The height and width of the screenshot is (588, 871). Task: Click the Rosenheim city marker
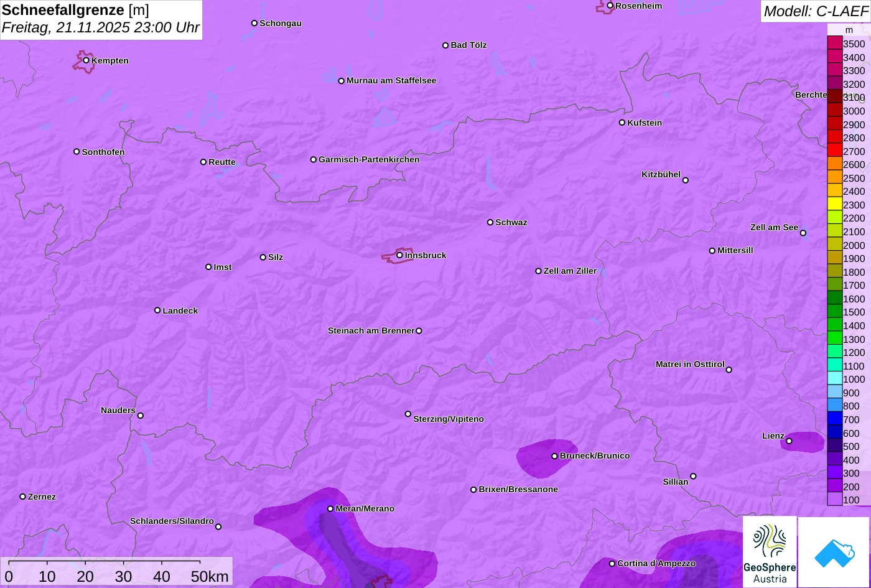coord(610,6)
